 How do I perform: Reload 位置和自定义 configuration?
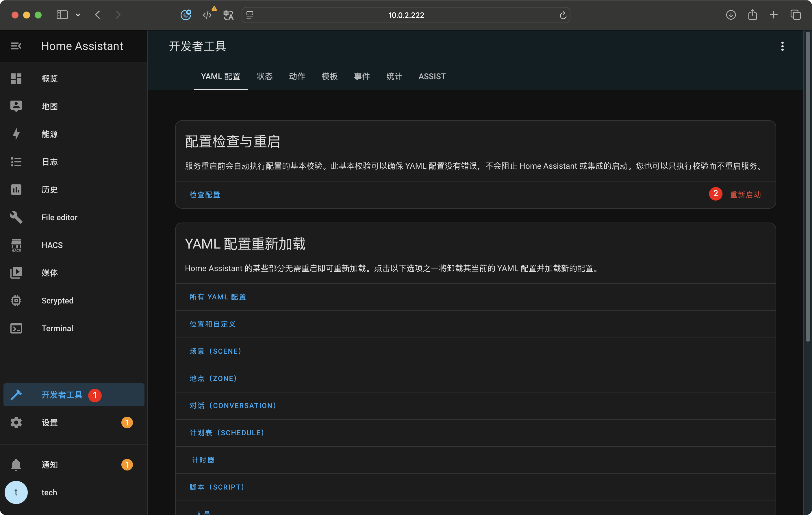tap(212, 324)
